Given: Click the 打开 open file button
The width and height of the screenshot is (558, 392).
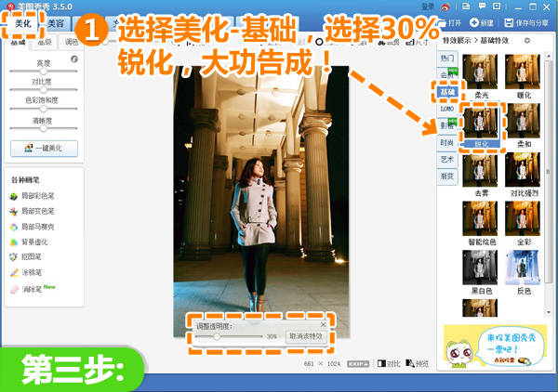Looking at the screenshot, I should pos(449,23).
